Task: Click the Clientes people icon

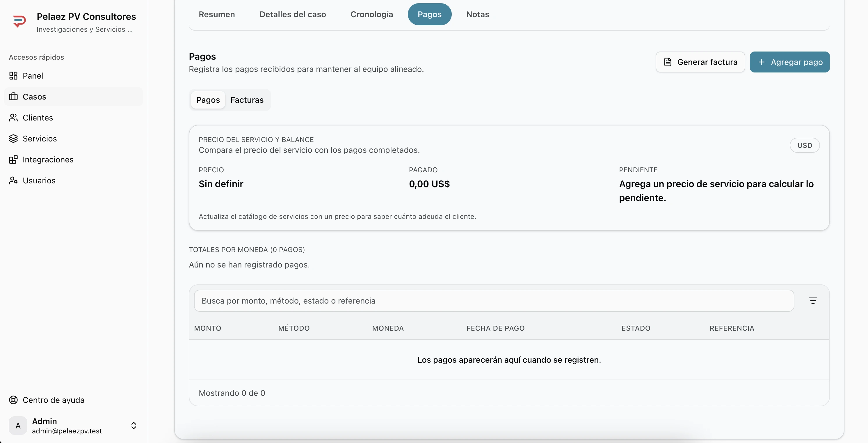Action: 13,118
